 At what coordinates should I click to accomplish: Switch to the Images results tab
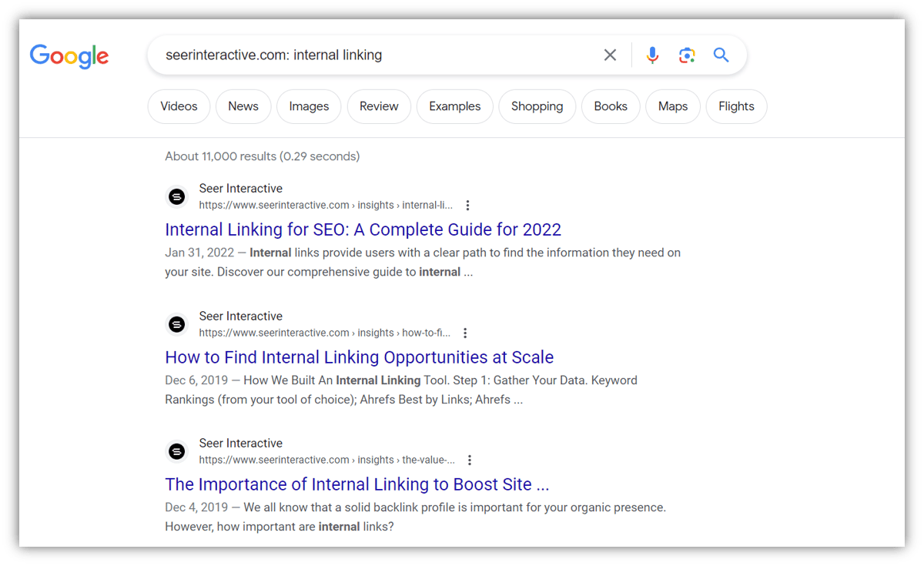(308, 106)
